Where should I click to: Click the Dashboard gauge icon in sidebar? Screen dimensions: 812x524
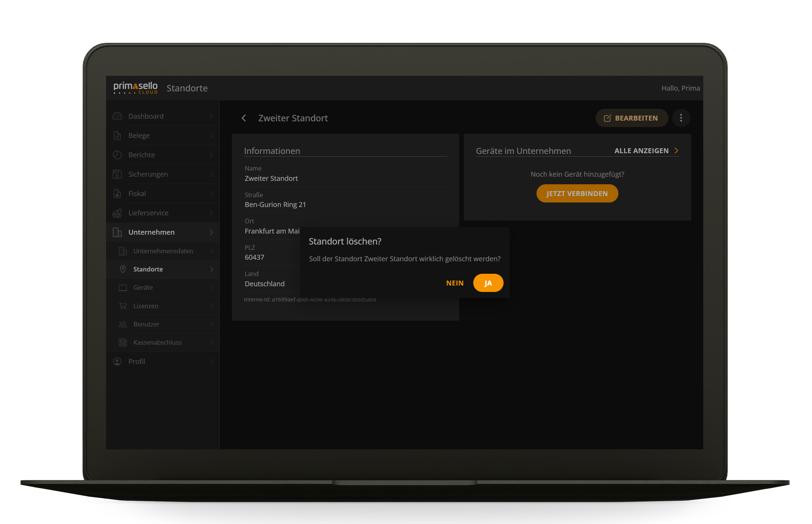pyautogui.click(x=117, y=116)
